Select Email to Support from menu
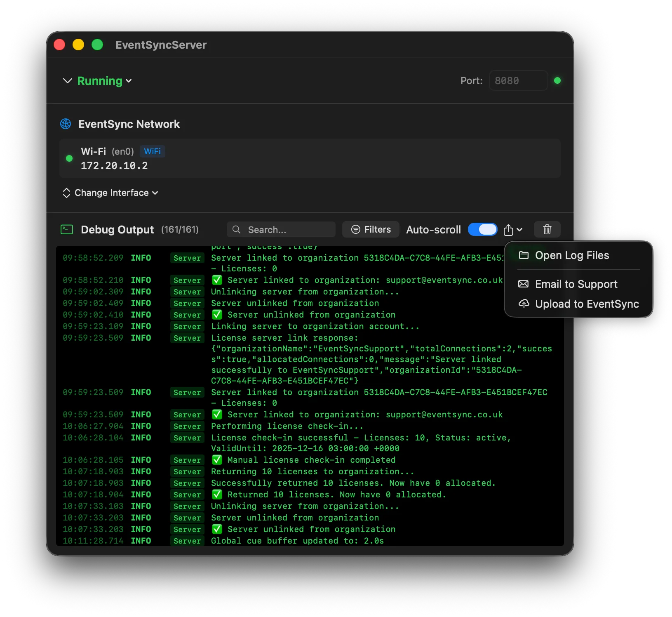 tap(576, 284)
